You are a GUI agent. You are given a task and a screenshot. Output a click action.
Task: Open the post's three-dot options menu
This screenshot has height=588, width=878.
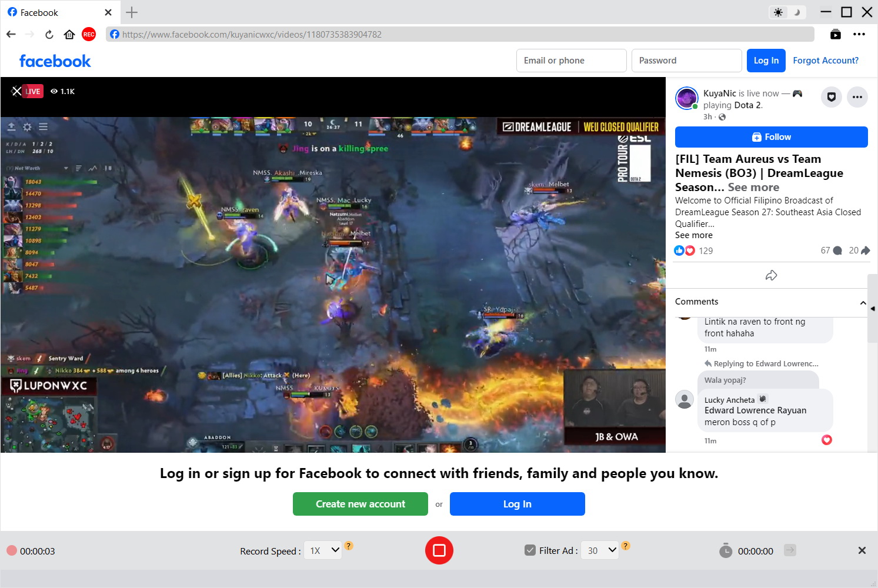tap(857, 97)
